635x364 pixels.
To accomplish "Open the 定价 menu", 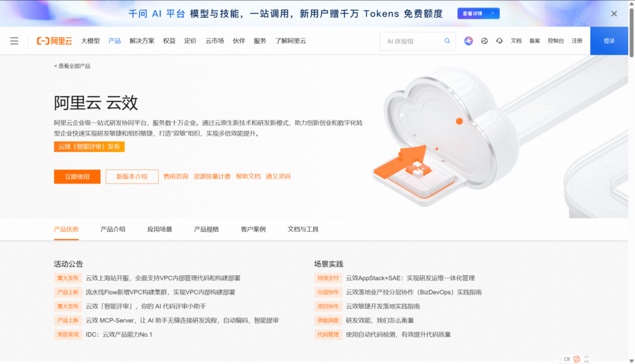I will [190, 41].
